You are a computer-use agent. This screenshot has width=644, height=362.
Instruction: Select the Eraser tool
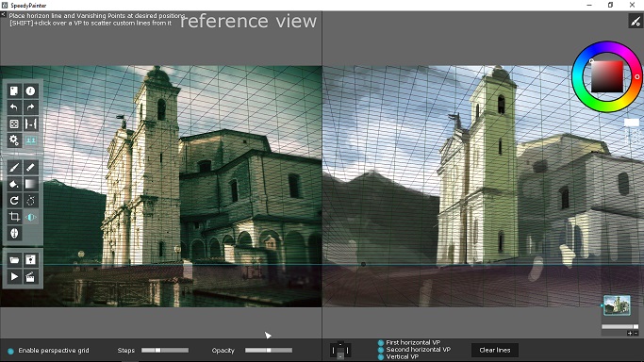(x=30, y=168)
